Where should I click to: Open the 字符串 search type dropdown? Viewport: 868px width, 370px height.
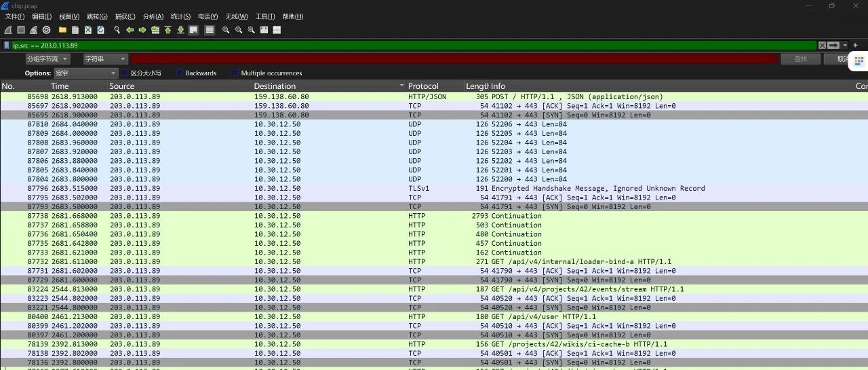[105, 59]
